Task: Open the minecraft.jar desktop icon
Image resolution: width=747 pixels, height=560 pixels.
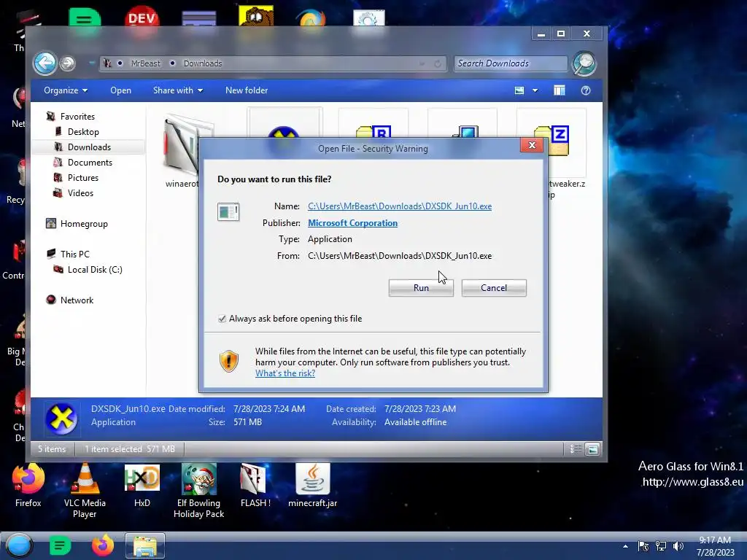Action: [312, 486]
